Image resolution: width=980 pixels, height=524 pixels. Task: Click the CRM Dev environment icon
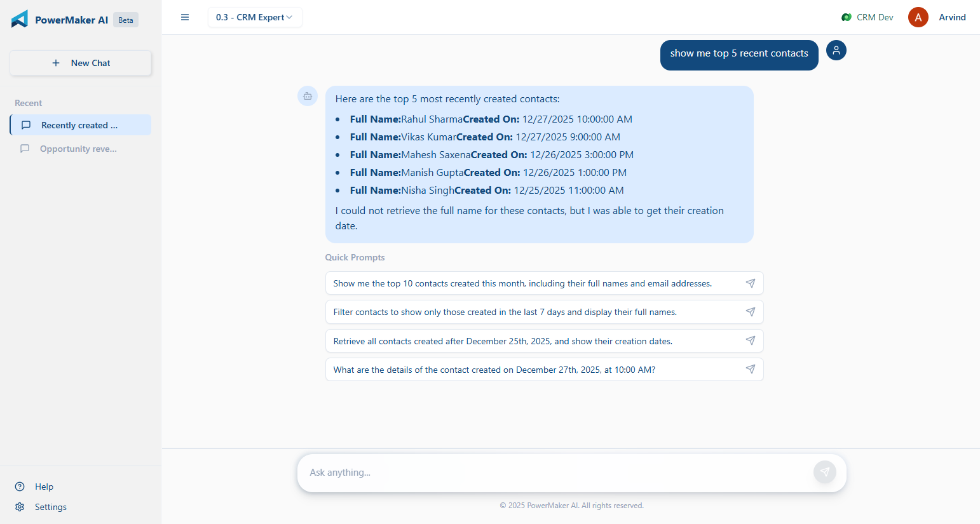coord(845,17)
